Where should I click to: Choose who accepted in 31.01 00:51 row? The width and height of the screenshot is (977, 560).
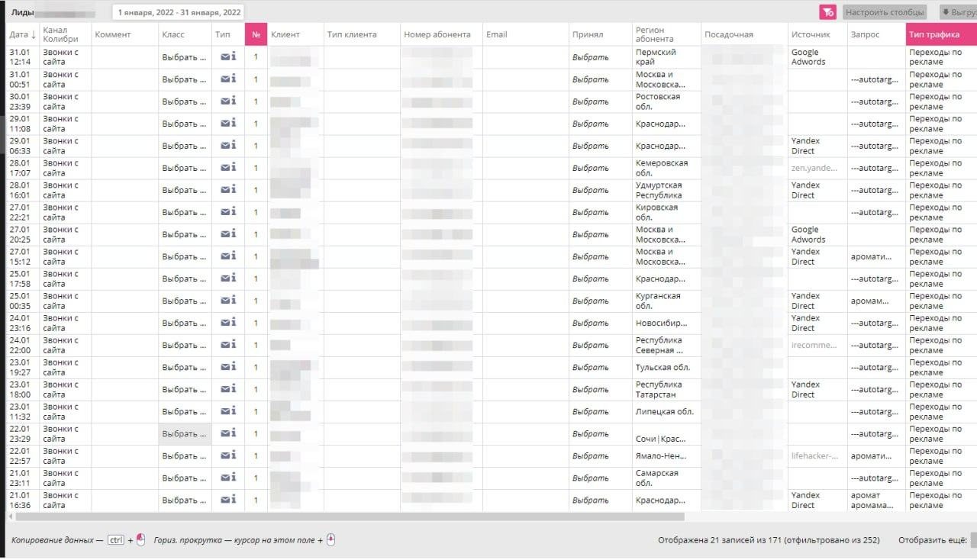591,79
